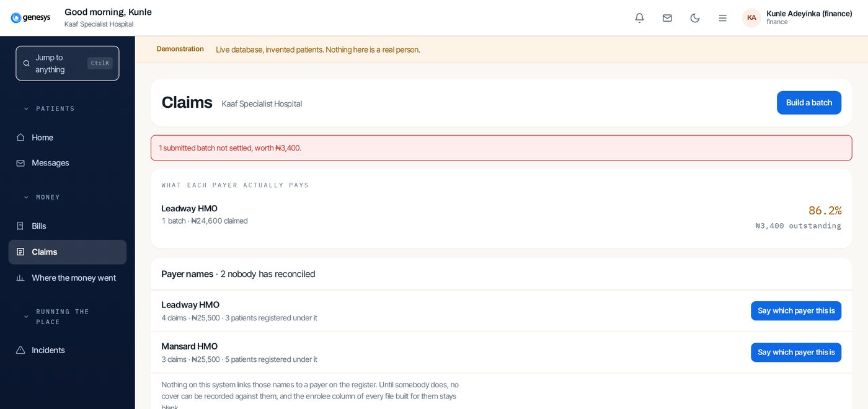Open the hamburger menu icon
This screenshot has height=409, width=868.
723,18
